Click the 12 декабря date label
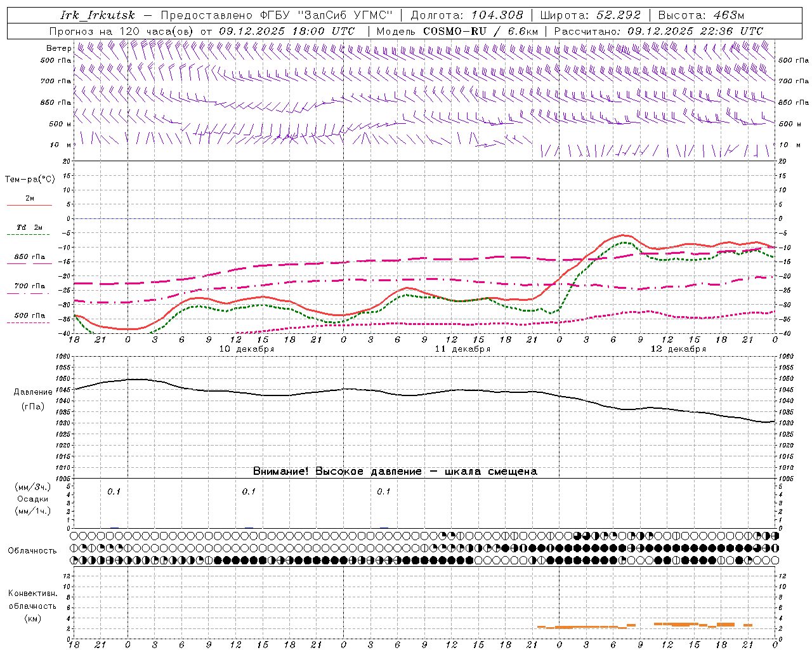Image resolution: width=812 pixels, height=650 pixels. [678, 349]
